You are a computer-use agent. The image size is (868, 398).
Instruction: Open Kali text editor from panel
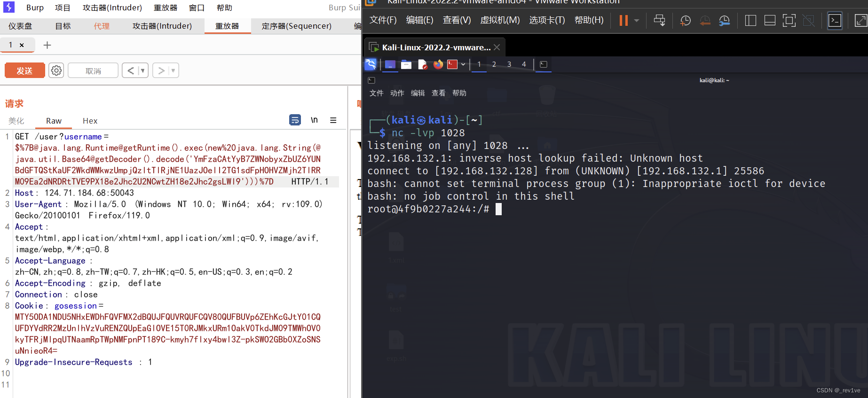click(422, 64)
